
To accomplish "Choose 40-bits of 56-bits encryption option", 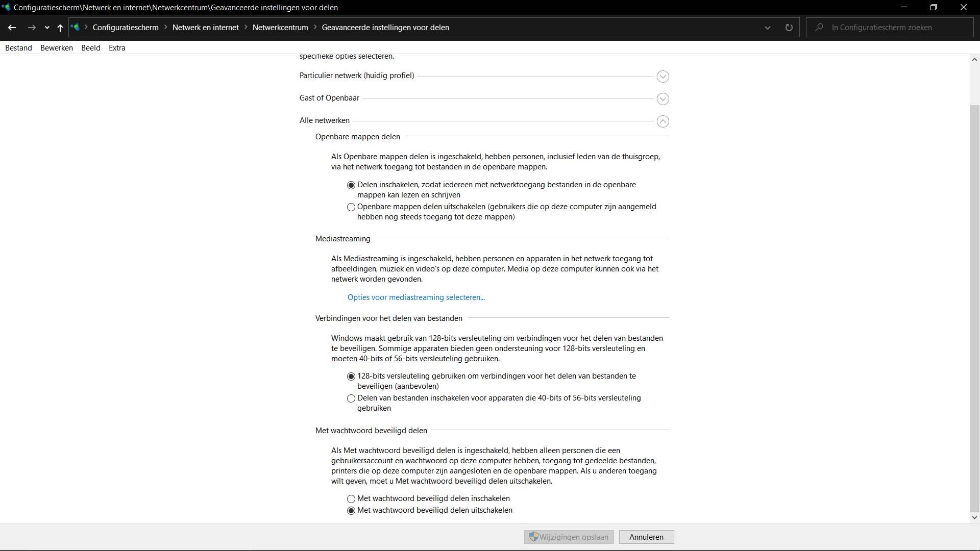I will (x=351, y=398).
